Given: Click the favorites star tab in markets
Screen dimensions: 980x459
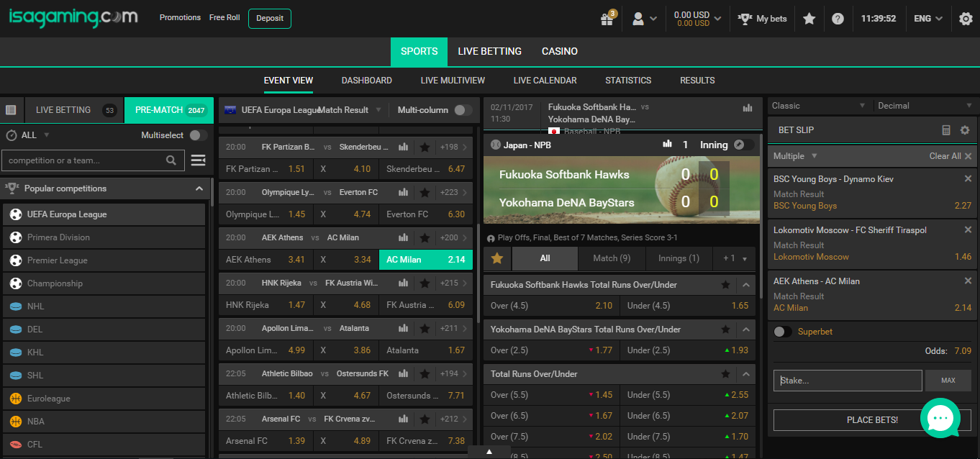Looking at the screenshot, I should point(497,258).
